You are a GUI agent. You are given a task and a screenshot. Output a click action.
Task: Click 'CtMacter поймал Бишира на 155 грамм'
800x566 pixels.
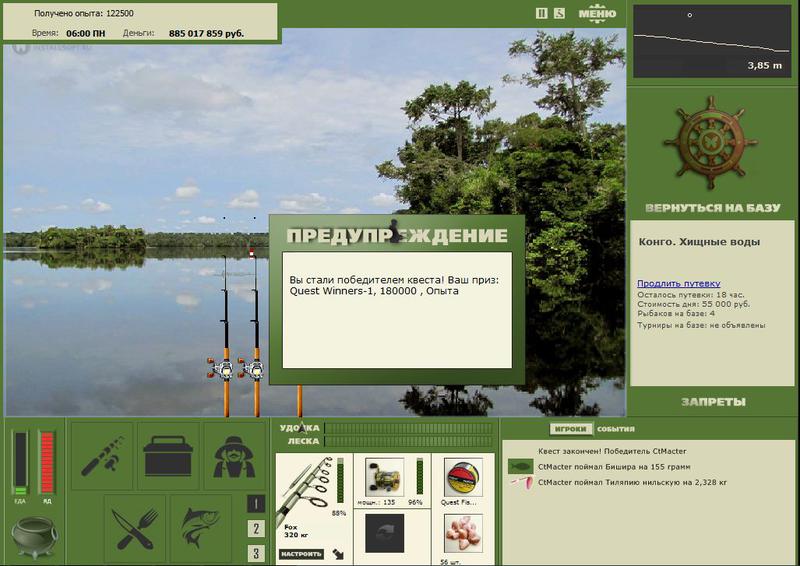point(614,466)
